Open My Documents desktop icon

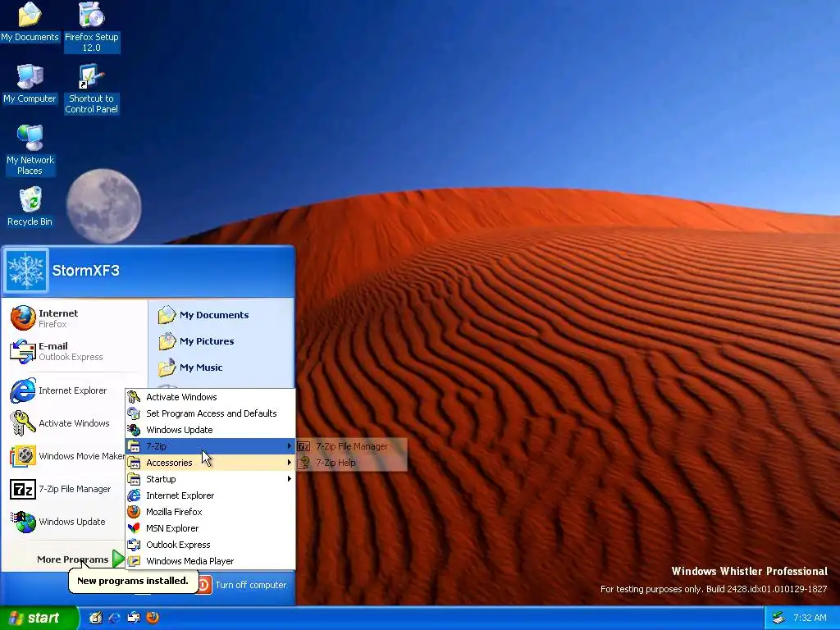tap(30, 22)
